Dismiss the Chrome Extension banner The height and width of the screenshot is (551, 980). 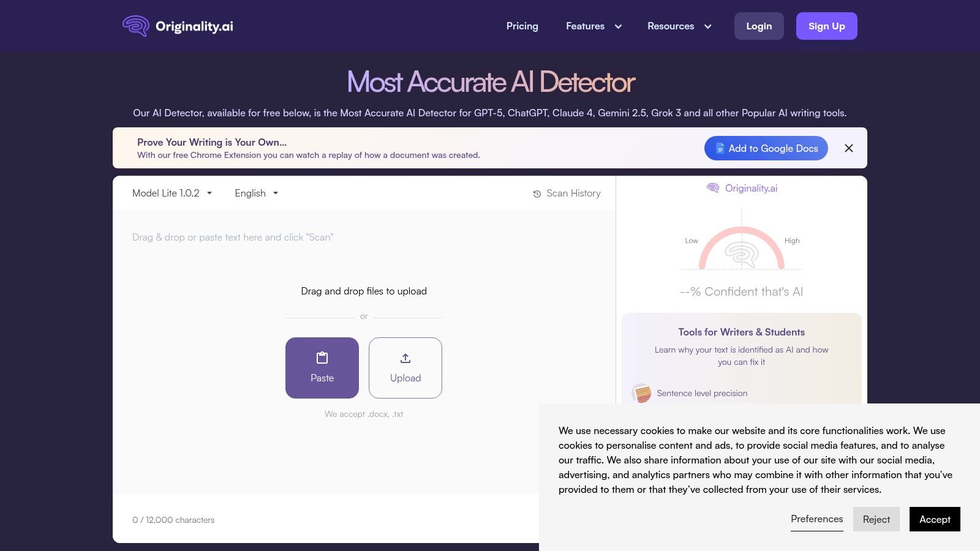[x=849, y=148]
